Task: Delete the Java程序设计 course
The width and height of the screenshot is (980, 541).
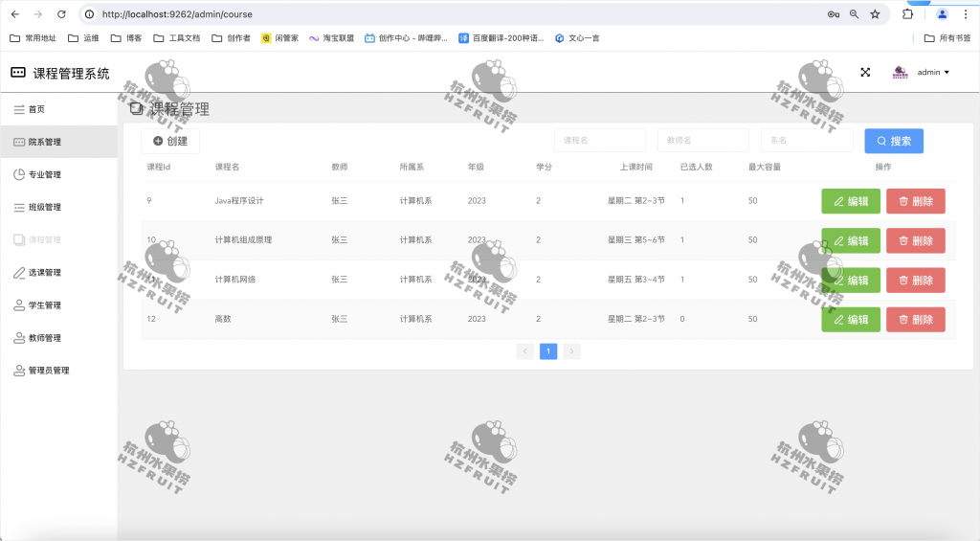Action: click(x=916, y=201)
